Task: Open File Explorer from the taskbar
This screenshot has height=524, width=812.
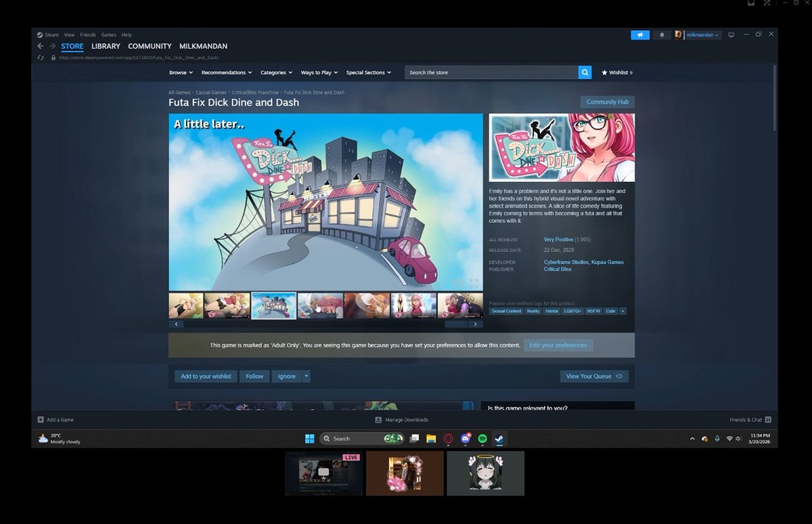Action: pos(431,439)
